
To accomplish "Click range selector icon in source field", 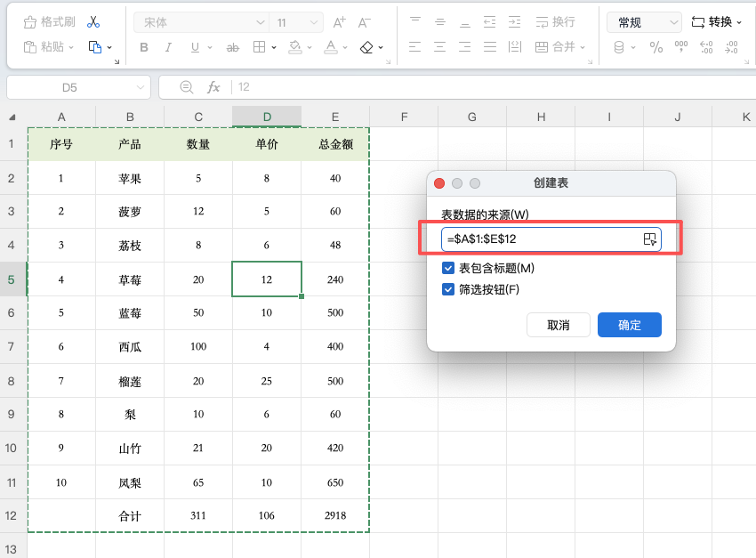I will tap(649, 239).
